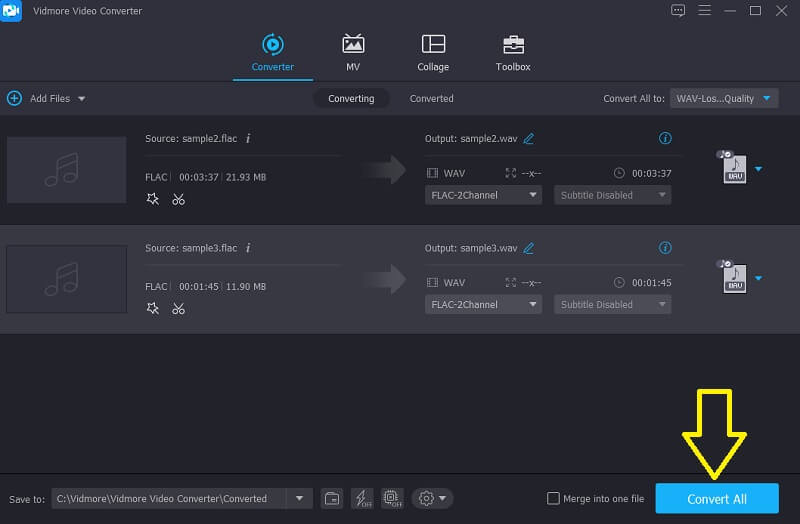Show the Converted list
800x524 pixels.
point(431,98)
